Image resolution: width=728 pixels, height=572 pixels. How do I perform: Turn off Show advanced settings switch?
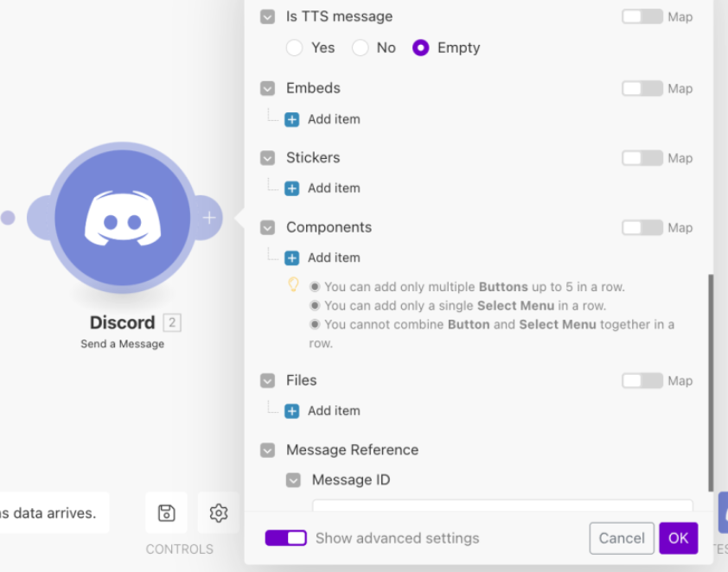coord(286,538)
